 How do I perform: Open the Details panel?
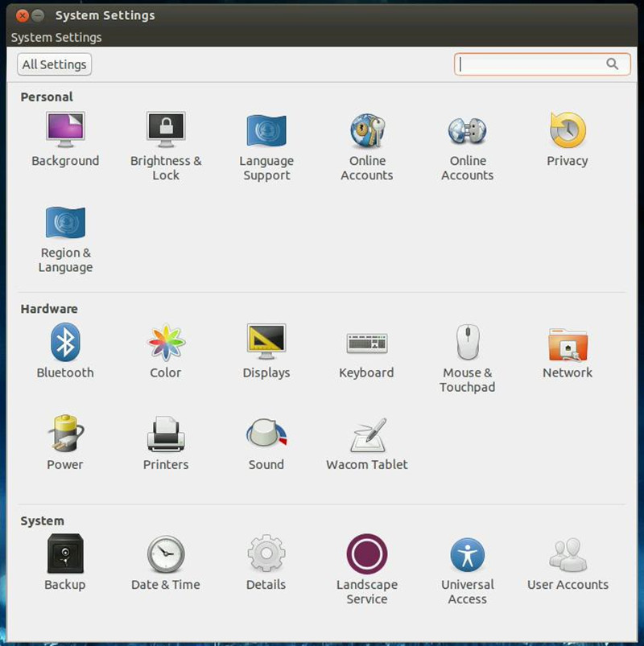pos(266,563)
